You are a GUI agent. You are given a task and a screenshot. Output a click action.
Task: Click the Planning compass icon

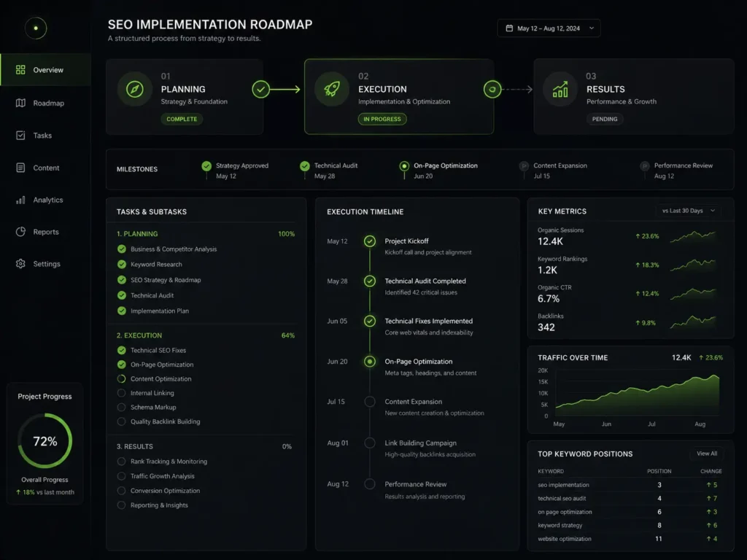tap(135, 89)
